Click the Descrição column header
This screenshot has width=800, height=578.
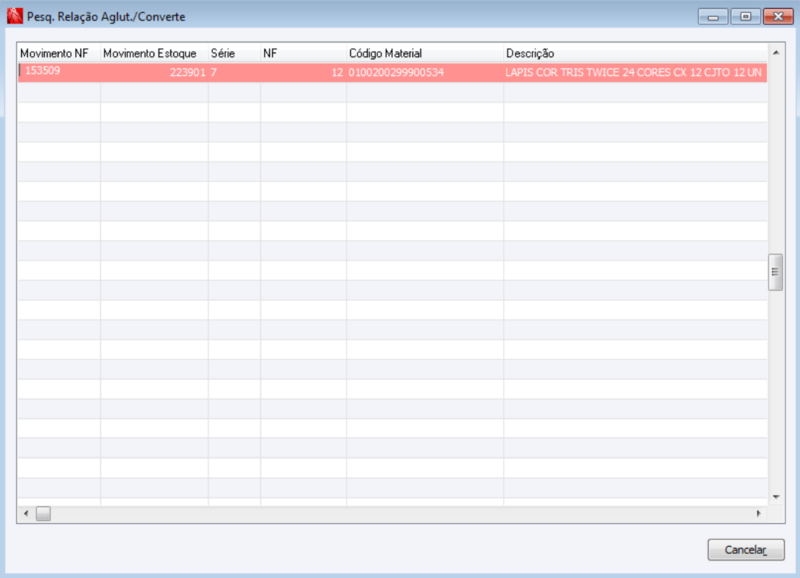click(x=635, y=53)
